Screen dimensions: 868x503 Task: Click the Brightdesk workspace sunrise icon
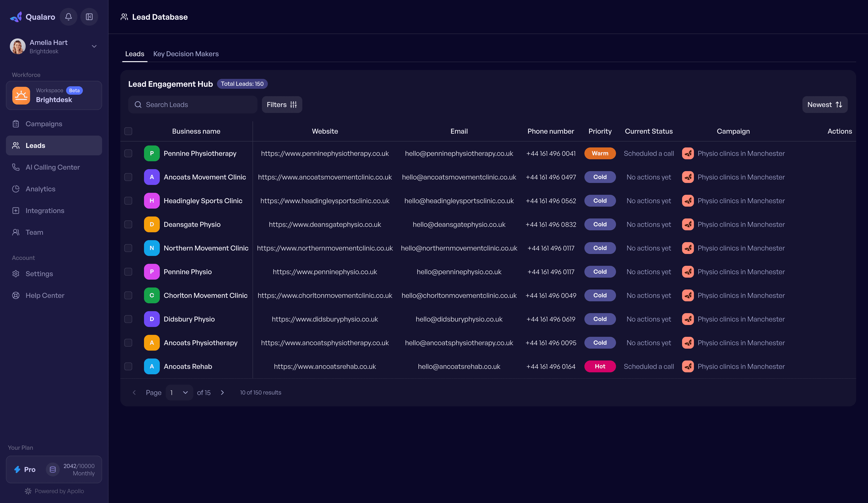point(21,95)
